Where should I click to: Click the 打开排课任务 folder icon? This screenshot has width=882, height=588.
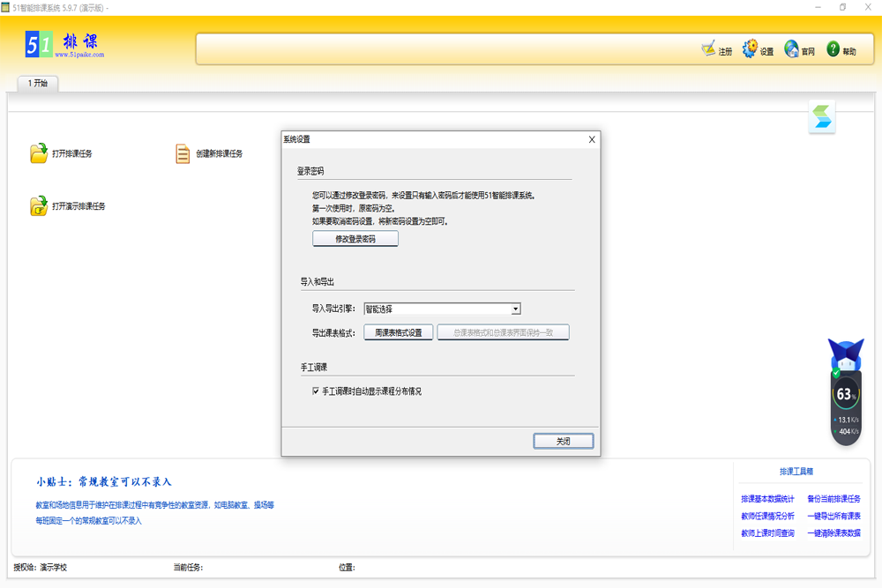(39, 153)
